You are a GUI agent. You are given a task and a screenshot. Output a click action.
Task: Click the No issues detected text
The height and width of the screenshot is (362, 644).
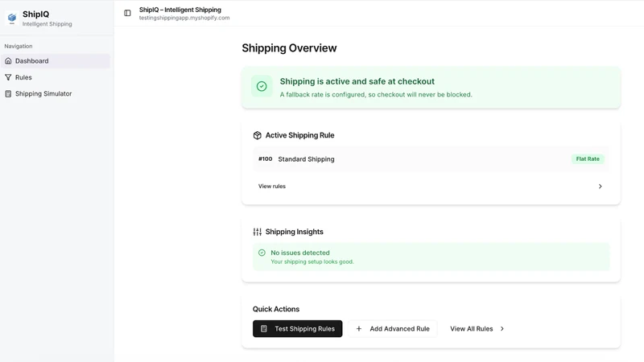[x=300, y=253]
